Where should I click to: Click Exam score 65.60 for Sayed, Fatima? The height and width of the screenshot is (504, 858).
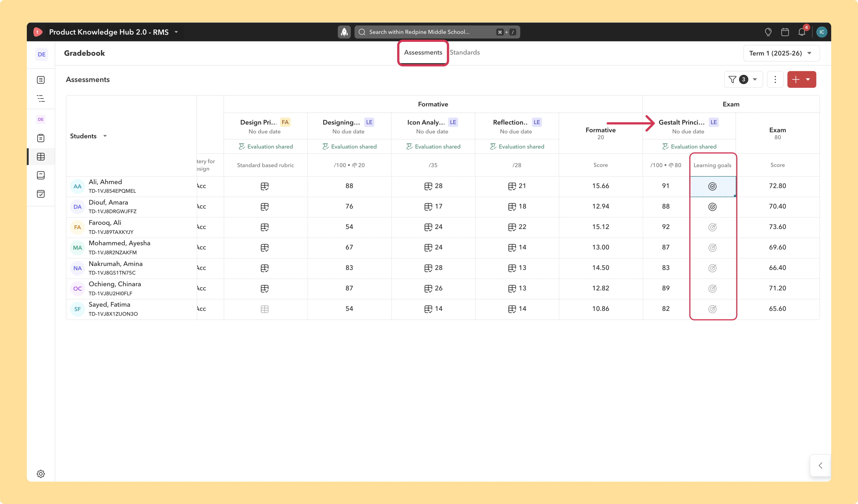[778, 309]
